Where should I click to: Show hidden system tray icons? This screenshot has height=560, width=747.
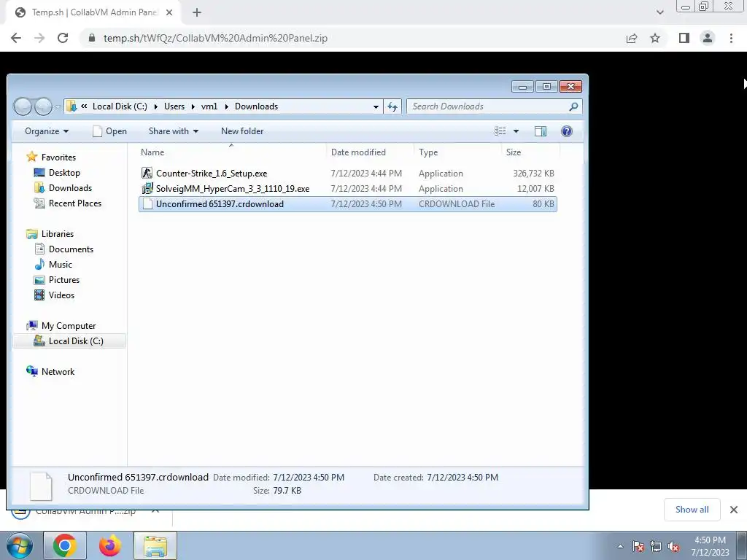(x=620, y=546)
